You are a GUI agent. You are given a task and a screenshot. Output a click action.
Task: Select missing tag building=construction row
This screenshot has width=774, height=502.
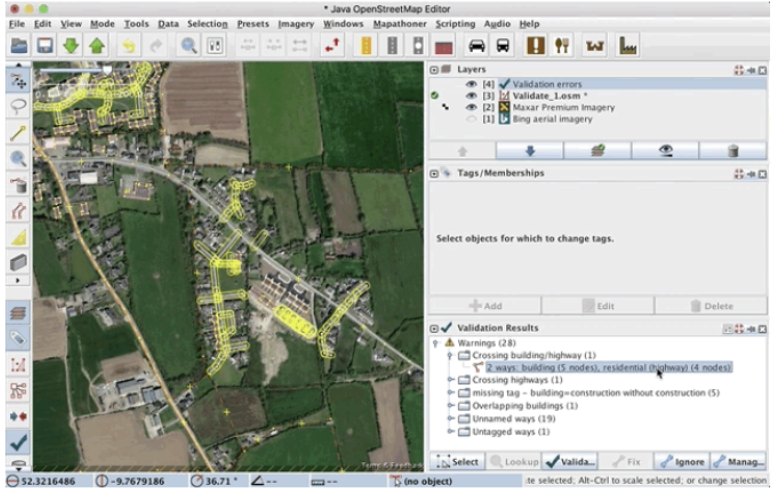(596, 393)
